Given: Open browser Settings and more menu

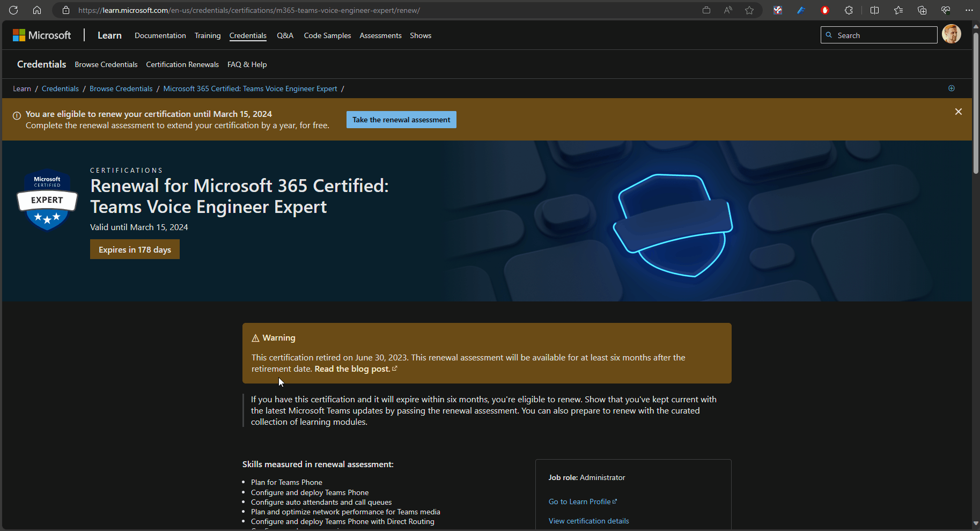Looking at the screenshot, I should click(x=969, y=10).
